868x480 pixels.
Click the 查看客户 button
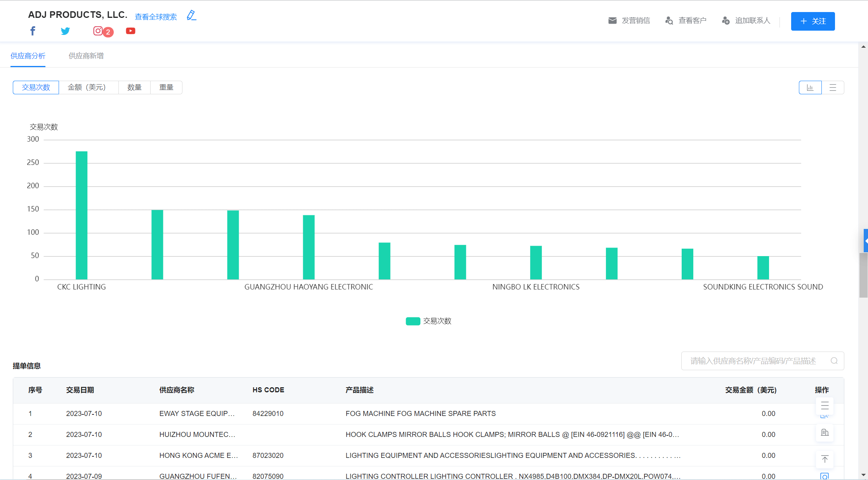coord(686,21)
